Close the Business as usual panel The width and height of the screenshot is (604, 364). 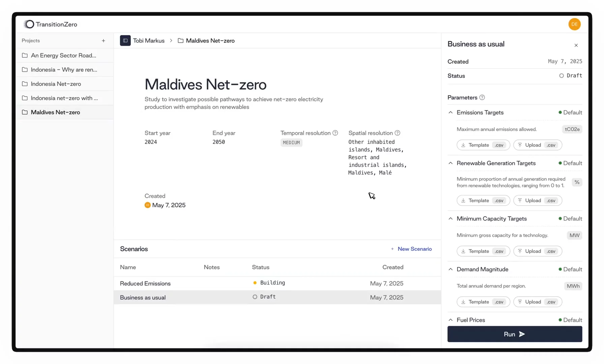pos(576,45)
